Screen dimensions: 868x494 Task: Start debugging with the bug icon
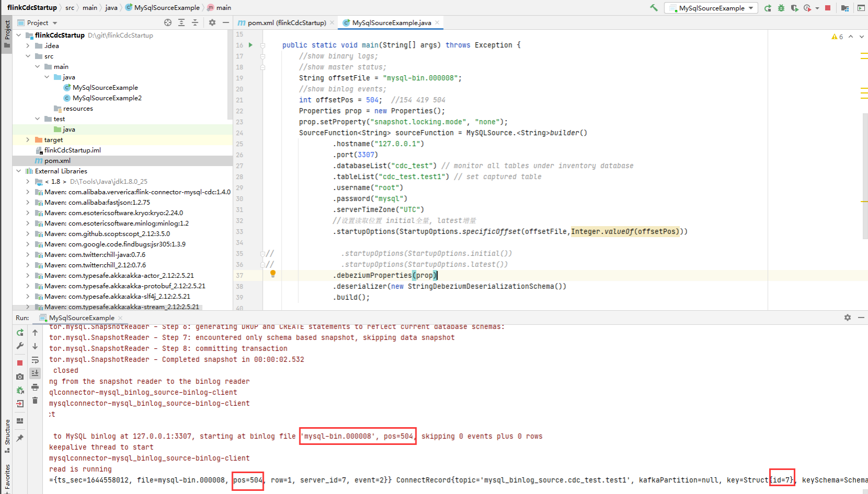click(x=781, y=8)
